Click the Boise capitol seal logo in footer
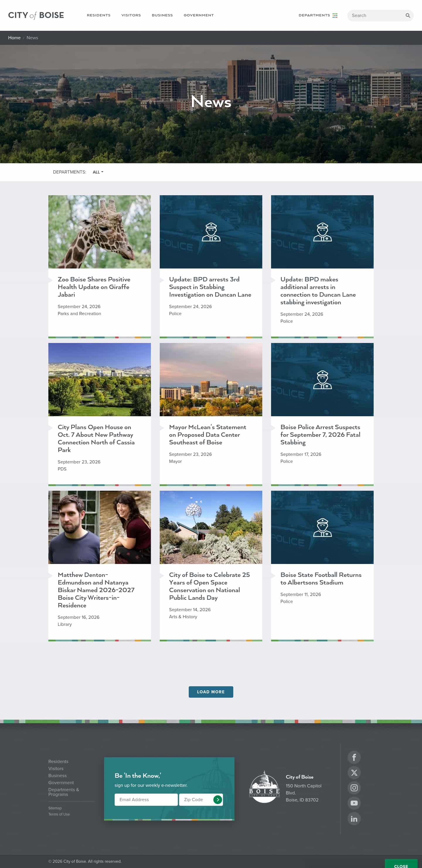Screen dimensions: 422x868 tap(264, 787)
